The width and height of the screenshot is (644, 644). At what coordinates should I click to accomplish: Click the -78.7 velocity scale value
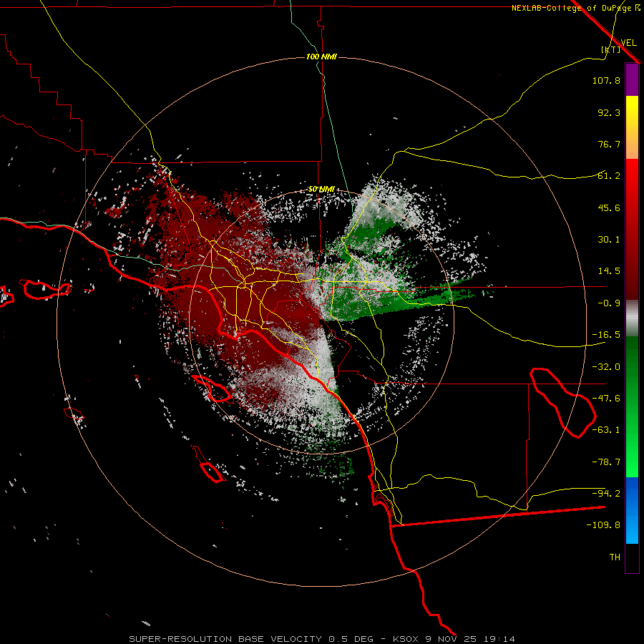pyautogui.click(x=606, y=462)
